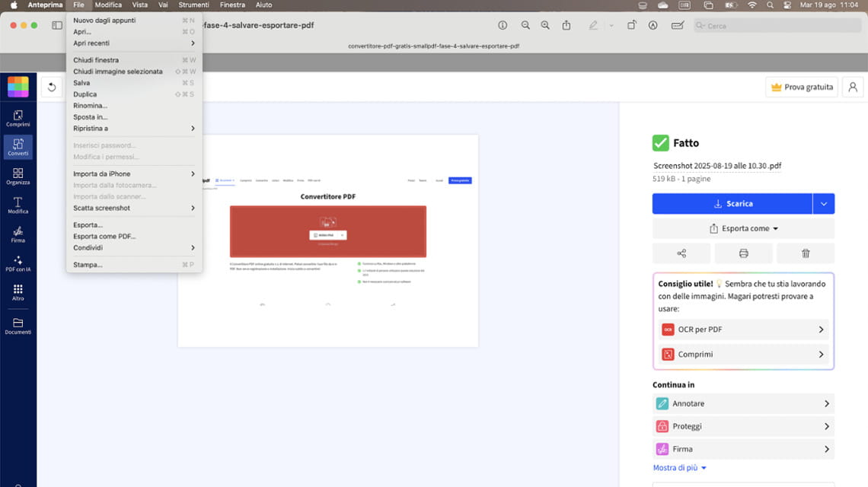
Task: Expand Scatta screenshot submenu
Action: [134, 208]
